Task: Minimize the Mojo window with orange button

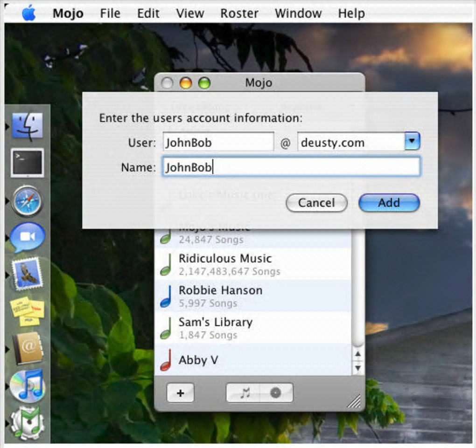Action: click(x=186, y=83)
